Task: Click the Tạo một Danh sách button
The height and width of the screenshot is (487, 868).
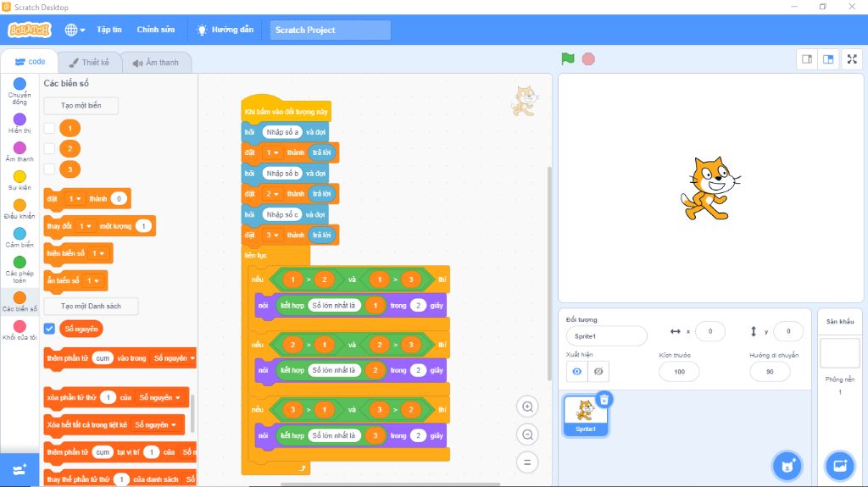Action: tap(91, 306)
